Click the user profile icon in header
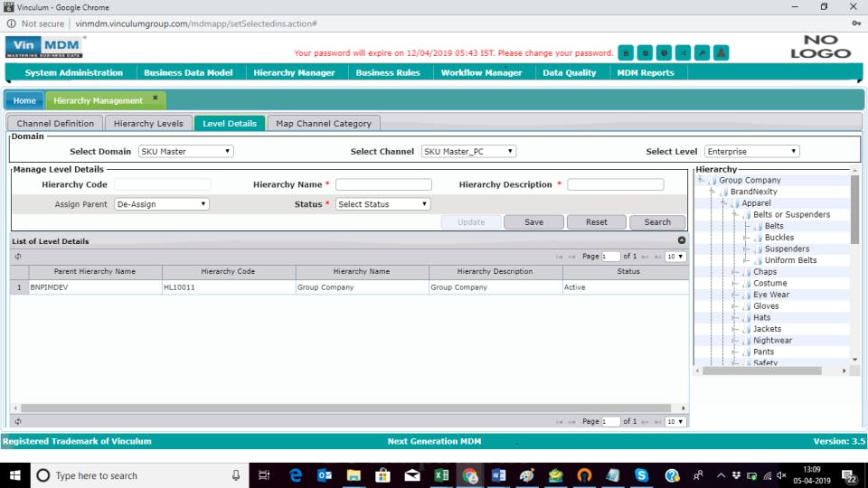This screenshot has width=868, height=488. (721, 53)
